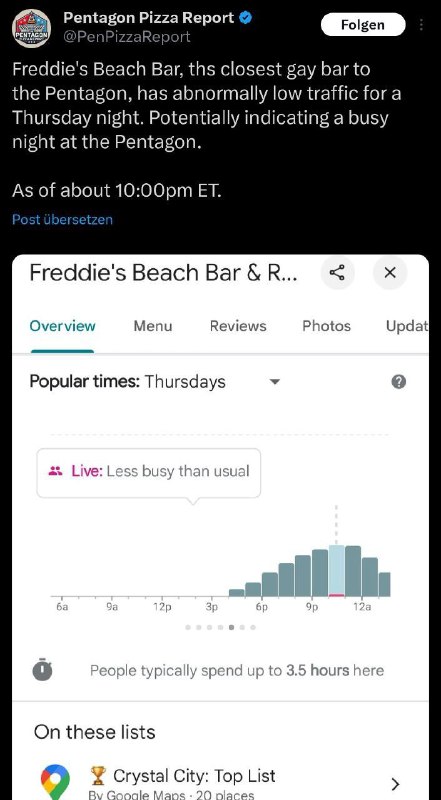Select the highlighted live hour bar
The width and height of the screenshot is (441, 800).
point(336,570)
